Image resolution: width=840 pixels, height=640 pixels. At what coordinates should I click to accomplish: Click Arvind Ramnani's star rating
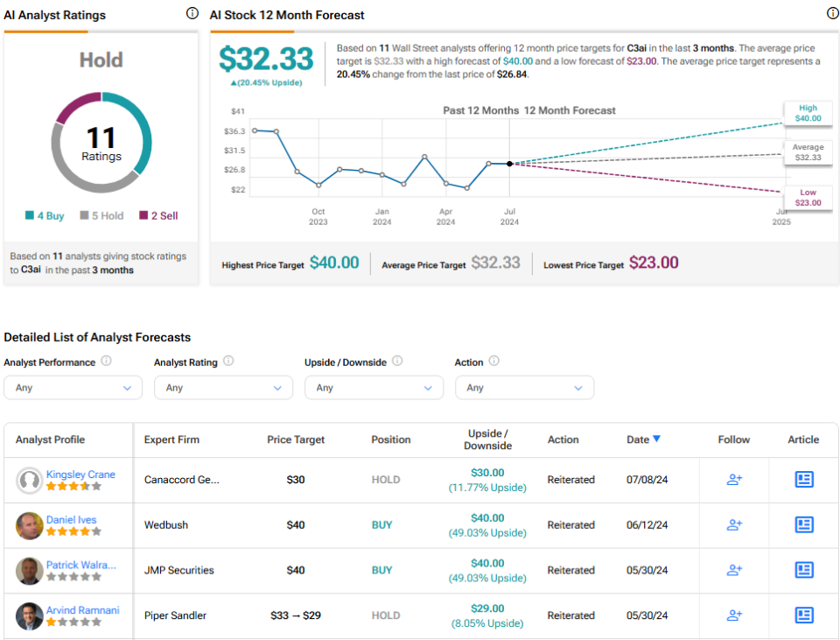click(73, 622)
